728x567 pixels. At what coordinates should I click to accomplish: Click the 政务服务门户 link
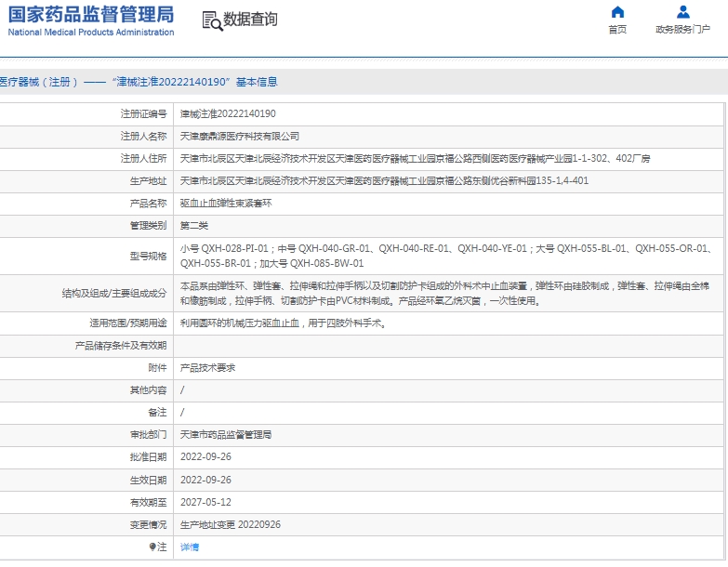point(682,30)
